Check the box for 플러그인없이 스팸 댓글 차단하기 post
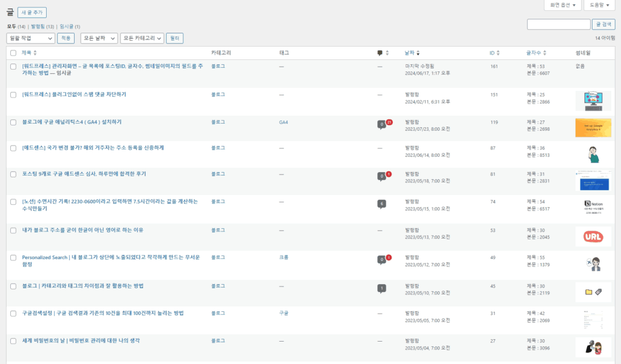This screenshot has height=364, width=621. pyautogui.click(x=13, y=94)
